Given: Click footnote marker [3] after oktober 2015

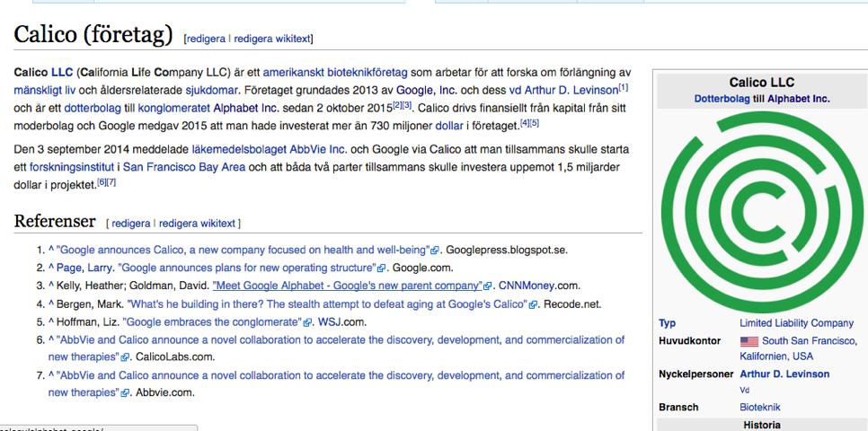Looking at the screenshot, I should tap(407, 104).
